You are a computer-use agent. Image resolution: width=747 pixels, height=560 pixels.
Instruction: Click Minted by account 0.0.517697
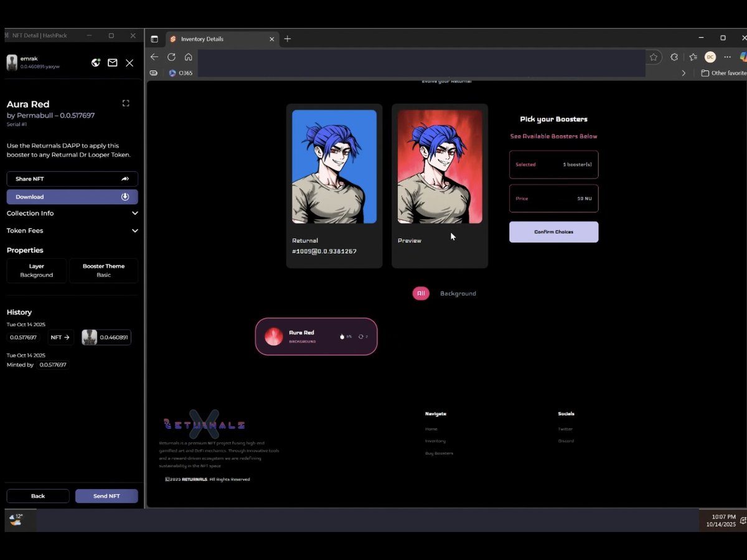pyautogui.click(x=53, y=365)
